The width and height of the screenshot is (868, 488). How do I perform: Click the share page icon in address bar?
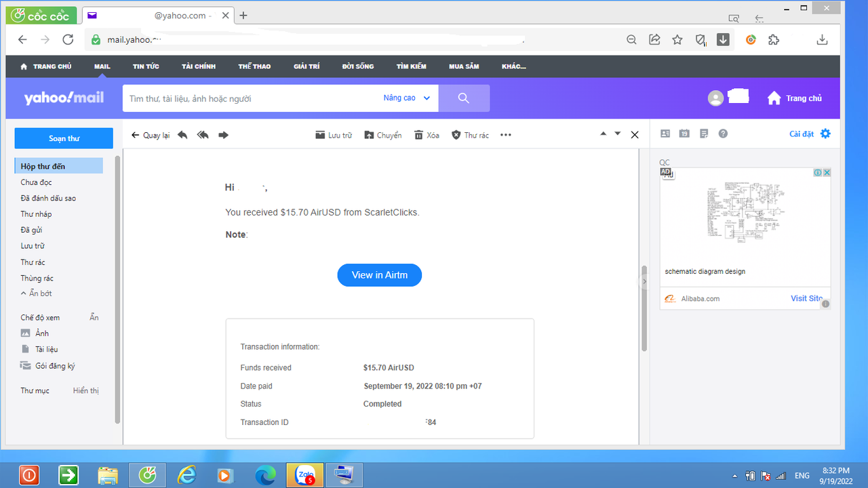[654, 39]
